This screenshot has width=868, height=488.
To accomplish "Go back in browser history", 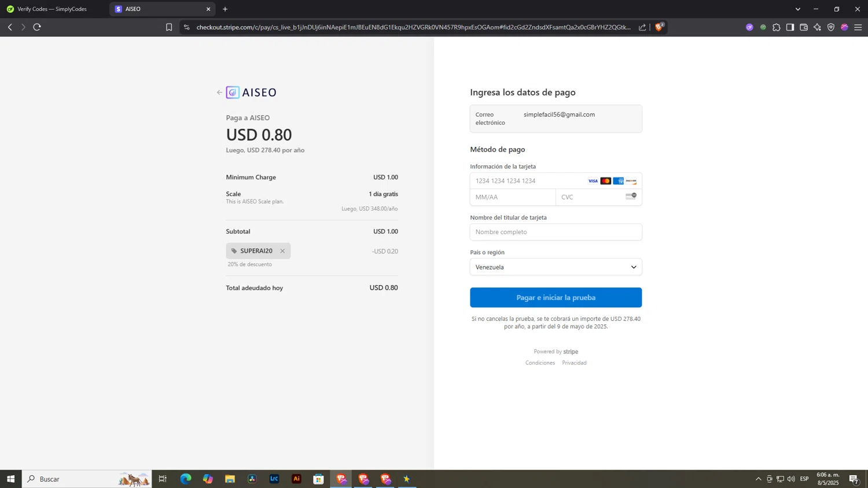I will point(10,27).
